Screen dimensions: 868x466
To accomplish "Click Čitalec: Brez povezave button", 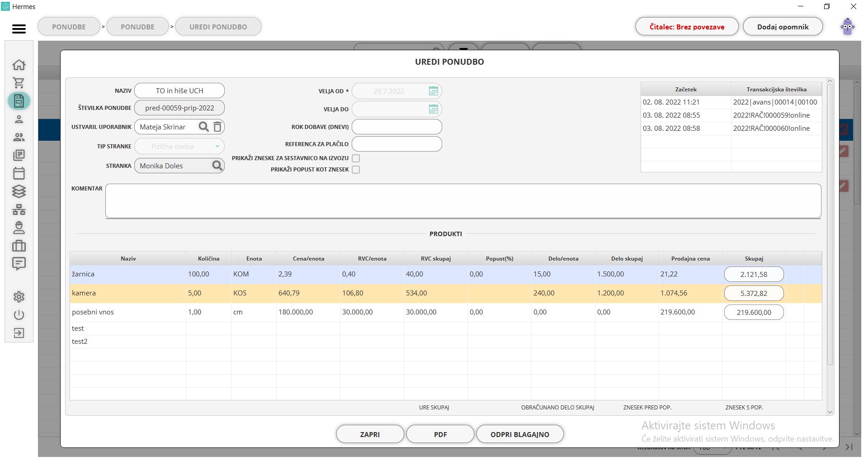I will [687, 27].
